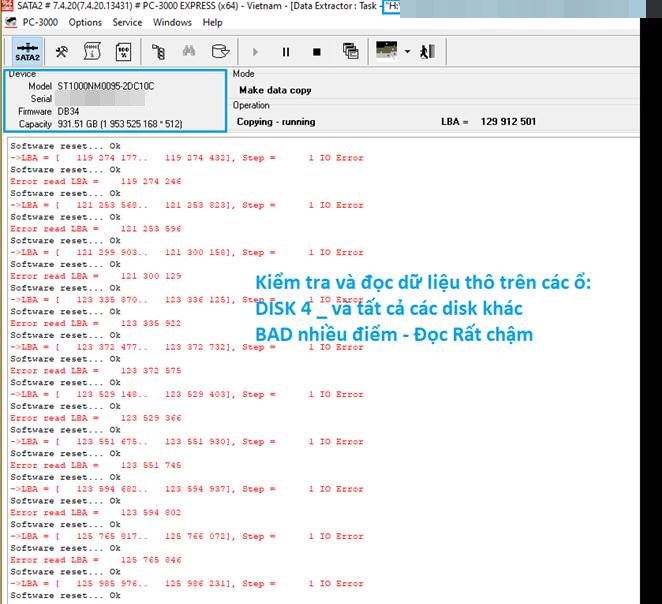The height and width of the screenshot is (604, 662).
Task: Open the hammer and wrench utilities tool
Action: pyautogui.click(x=62, y=51)
